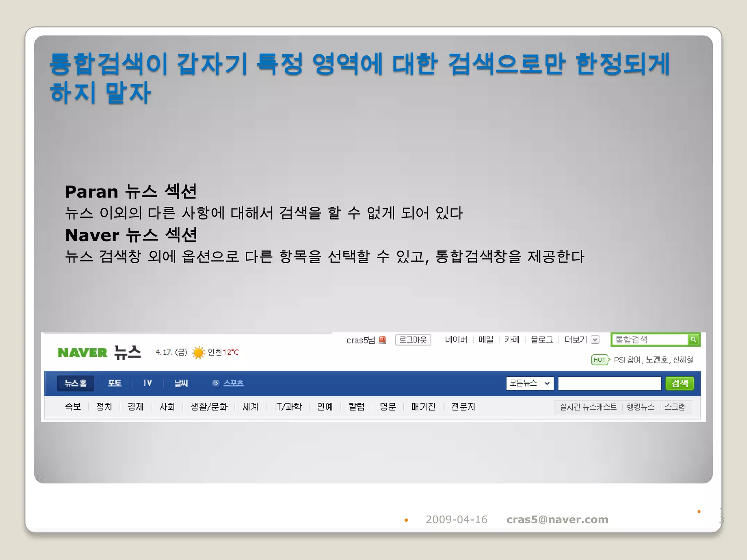Open the 메일 link
The image size is (747, 560).
(486, 340)
